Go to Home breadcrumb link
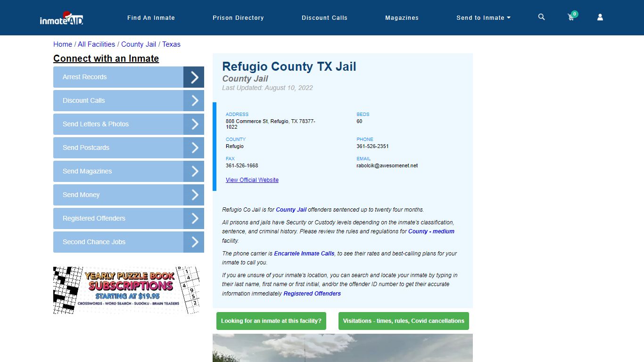 (x=63, y=44)
